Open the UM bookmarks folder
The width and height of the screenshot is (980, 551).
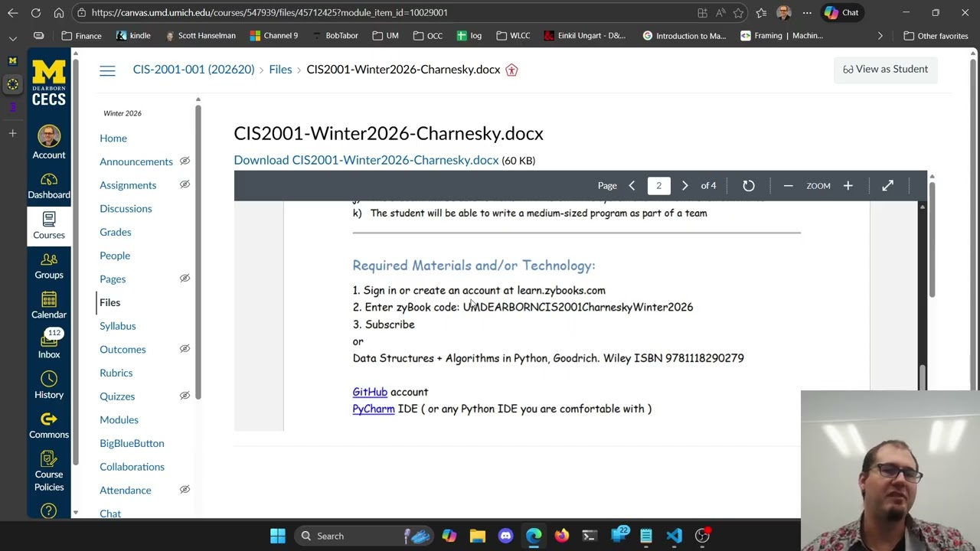[x=385, y=35]
